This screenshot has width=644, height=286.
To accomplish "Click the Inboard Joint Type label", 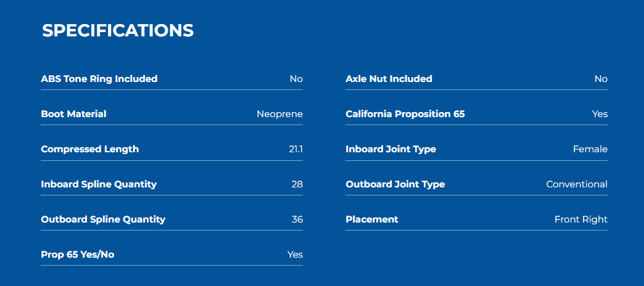I will pyautogui.click(x=391, y=149).
